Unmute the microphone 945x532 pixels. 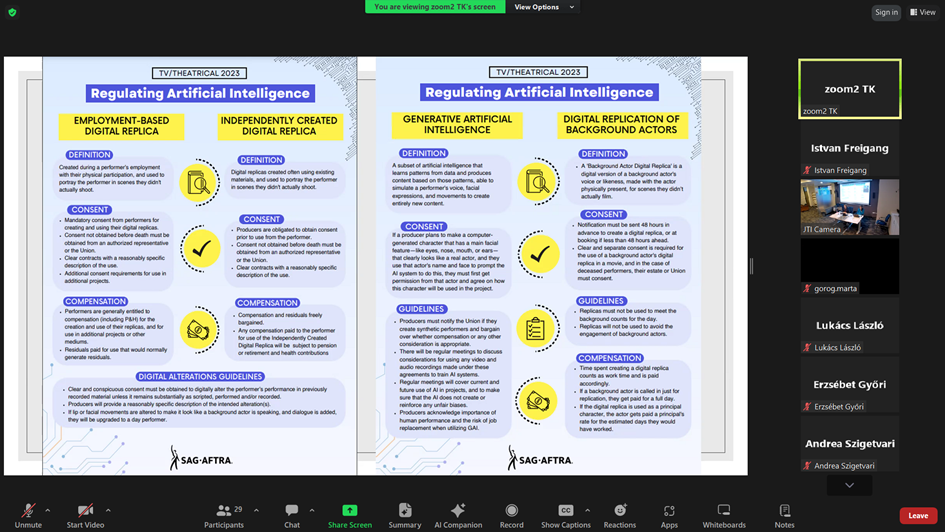(x=28, y=516)
